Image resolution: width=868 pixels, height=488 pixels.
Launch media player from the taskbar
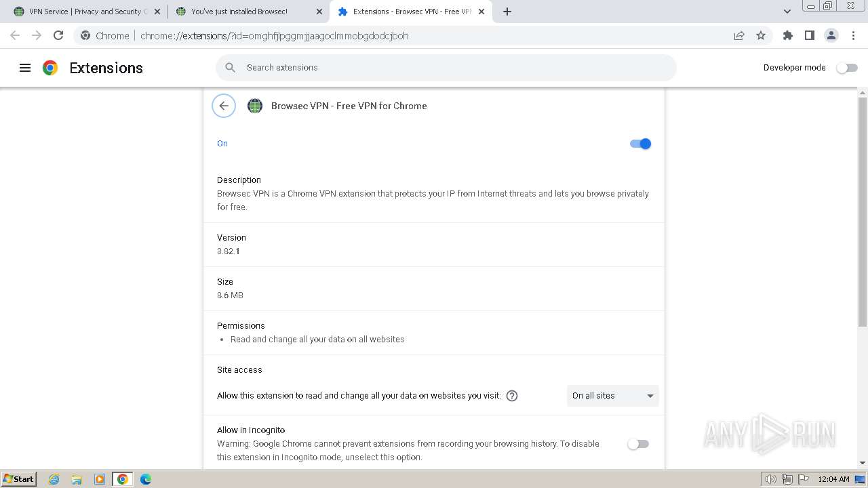(x=100, y=479)
